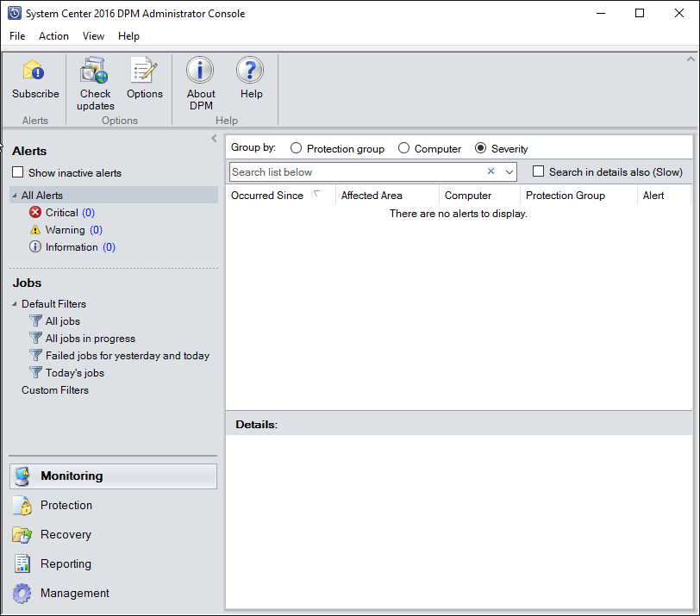Click the About DPM info icon

point(200,70)
